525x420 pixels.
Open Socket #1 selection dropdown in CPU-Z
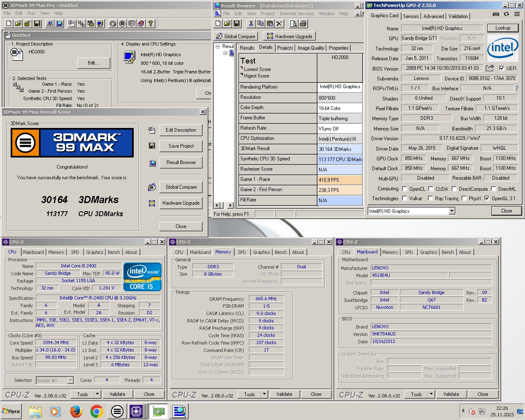click(x=70, y=381)
